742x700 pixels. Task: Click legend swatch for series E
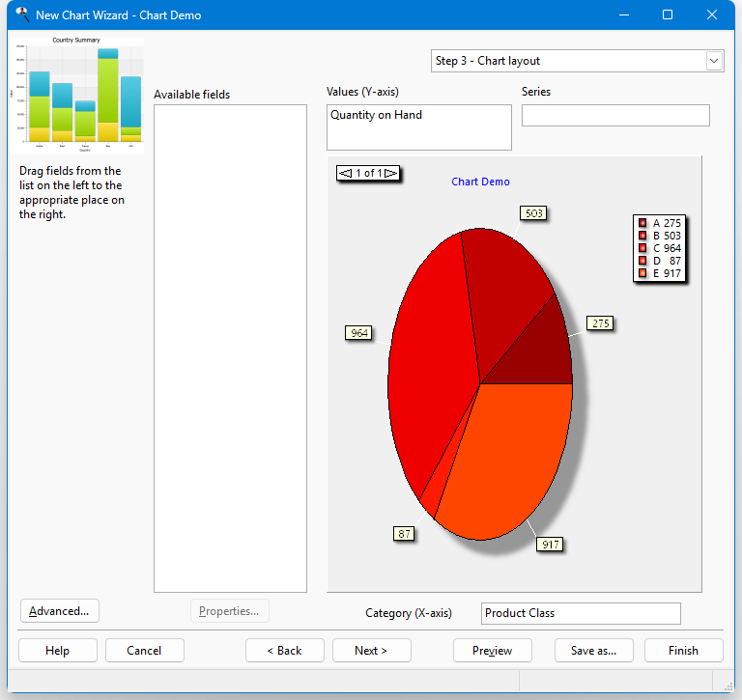click(642, 273)
